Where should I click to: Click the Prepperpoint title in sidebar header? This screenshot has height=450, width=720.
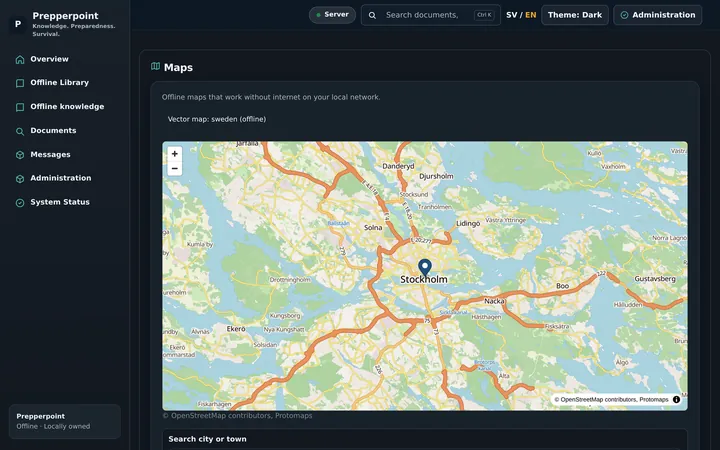(65, 16)
